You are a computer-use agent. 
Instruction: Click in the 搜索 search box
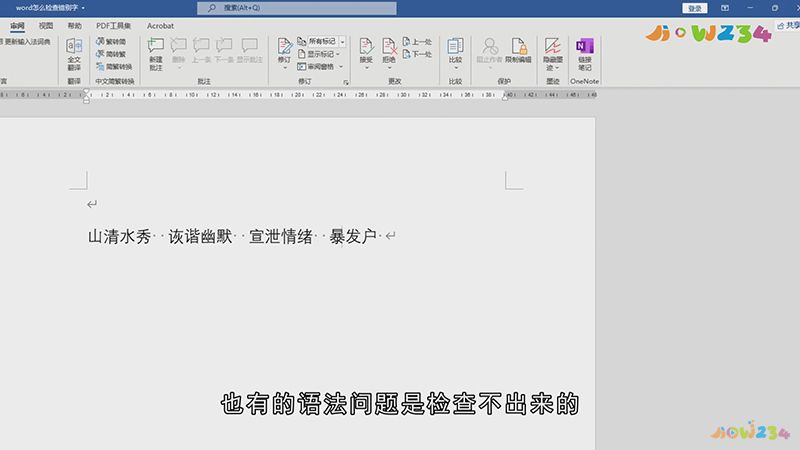click(x=297, y=8)
